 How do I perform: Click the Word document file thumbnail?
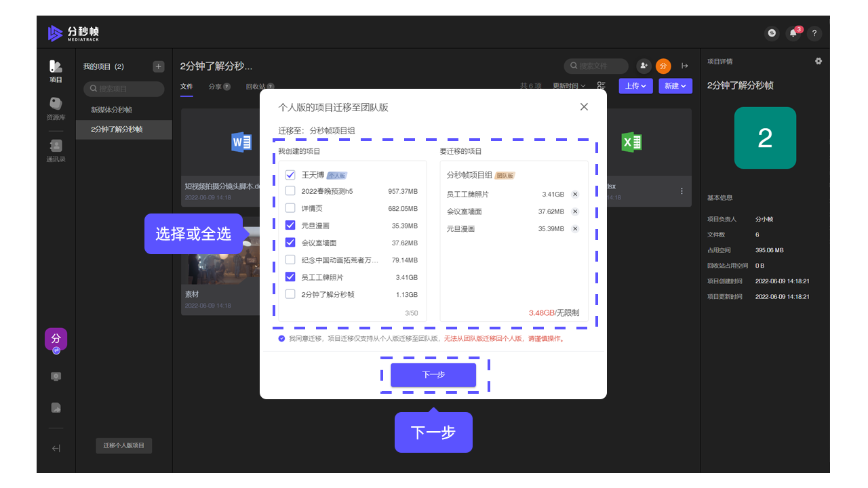(241, 142)
